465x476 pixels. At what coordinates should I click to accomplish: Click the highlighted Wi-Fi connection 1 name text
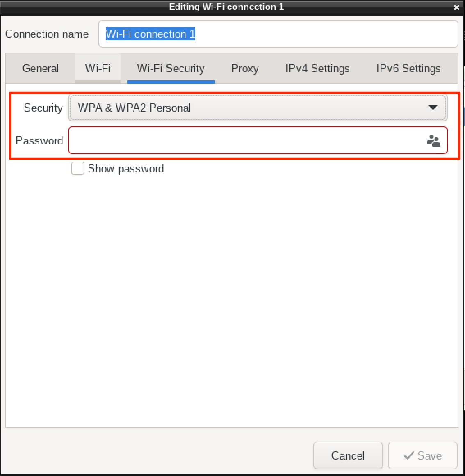150,34
